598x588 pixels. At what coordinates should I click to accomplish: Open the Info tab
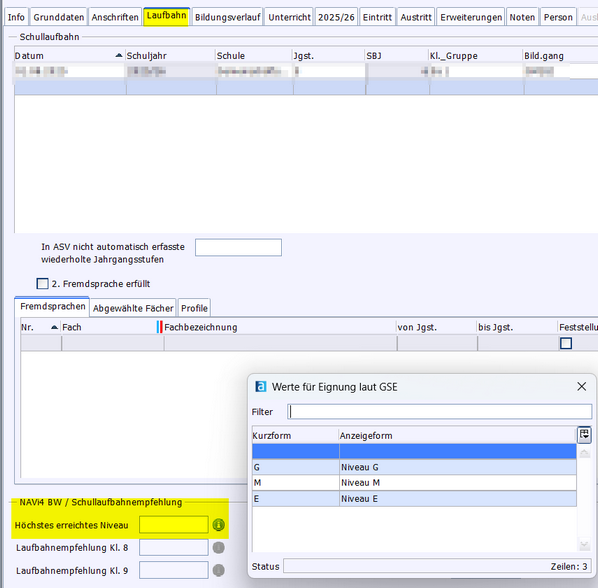(16, 18)
